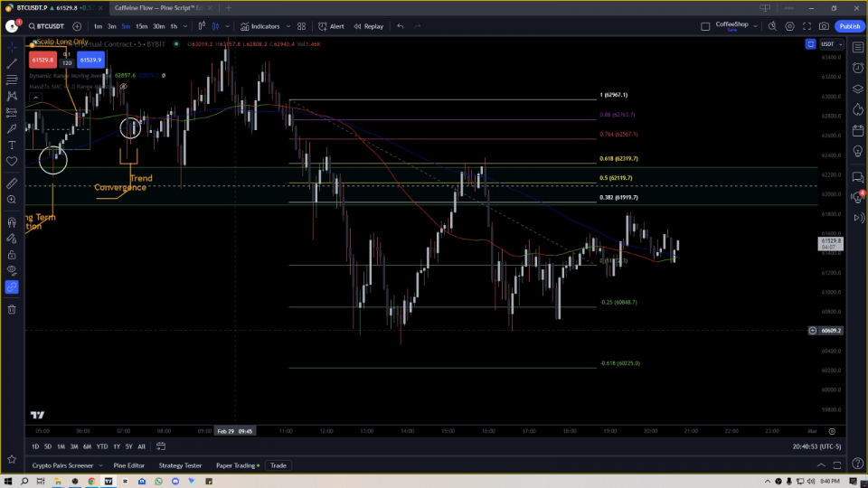868x488 pixels.
Task: Toggle the blue auto-scale button near USDT
Action: (810, 43)
